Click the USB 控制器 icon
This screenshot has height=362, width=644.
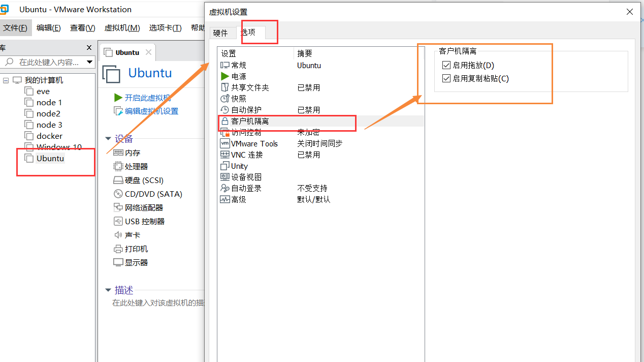118,221
